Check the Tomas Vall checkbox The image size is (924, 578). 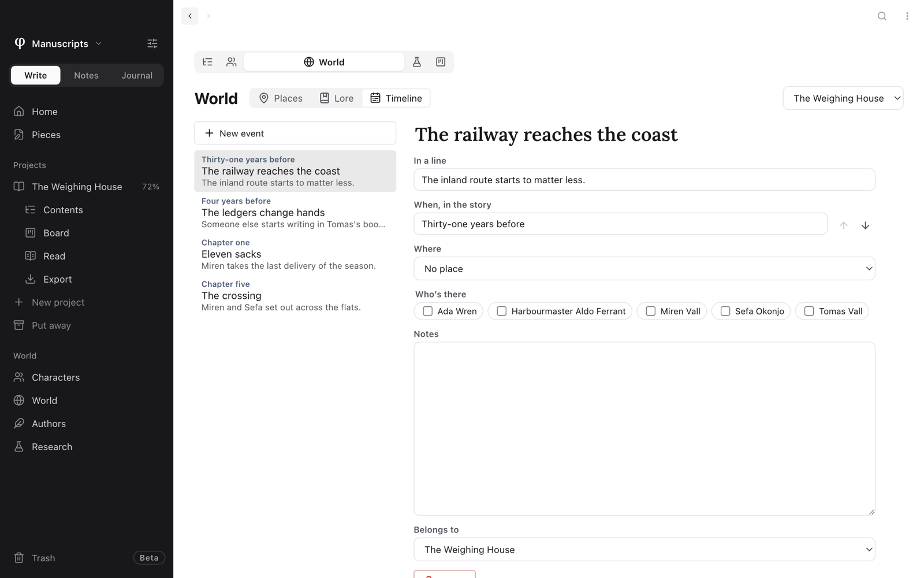click(809, 311)
